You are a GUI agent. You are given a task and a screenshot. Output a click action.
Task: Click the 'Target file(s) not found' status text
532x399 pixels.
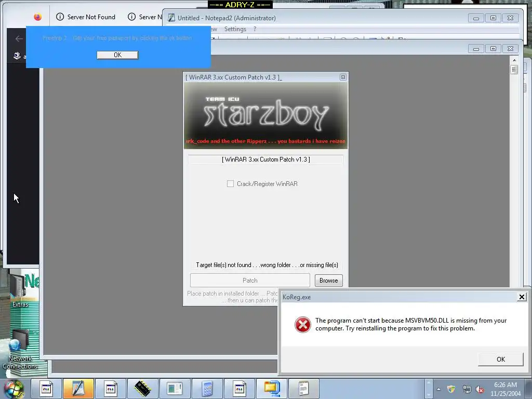(267, 265)
